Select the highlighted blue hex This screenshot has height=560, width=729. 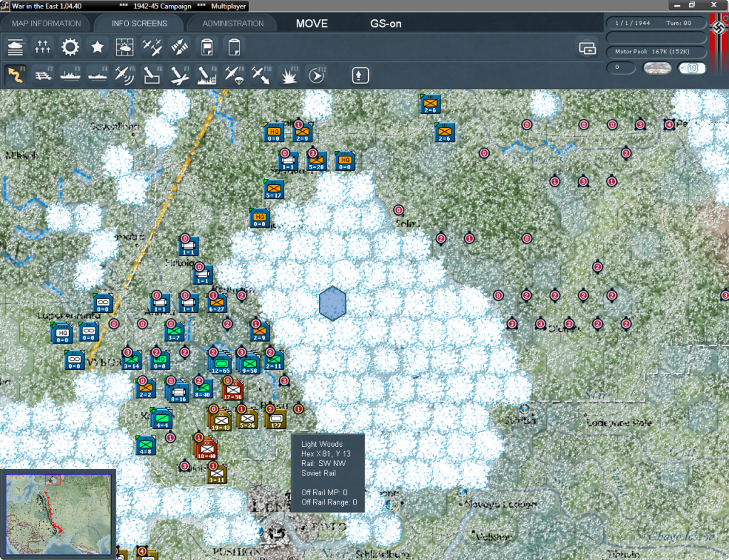(332, 303)
